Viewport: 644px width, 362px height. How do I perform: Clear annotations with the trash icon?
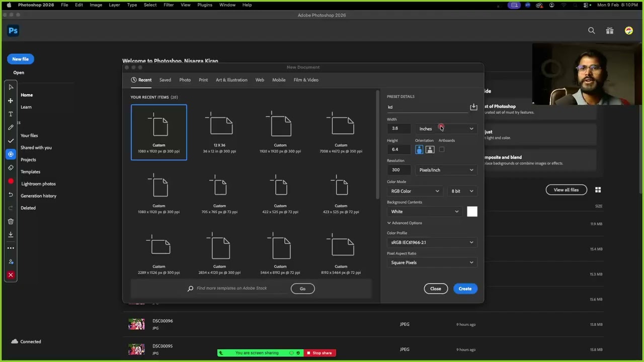pos(11,221)
